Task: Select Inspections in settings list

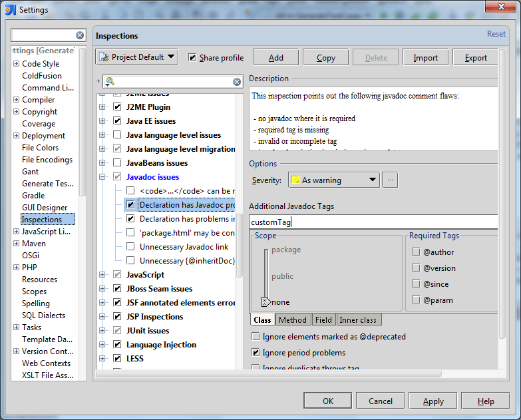Action: (47, 219)
